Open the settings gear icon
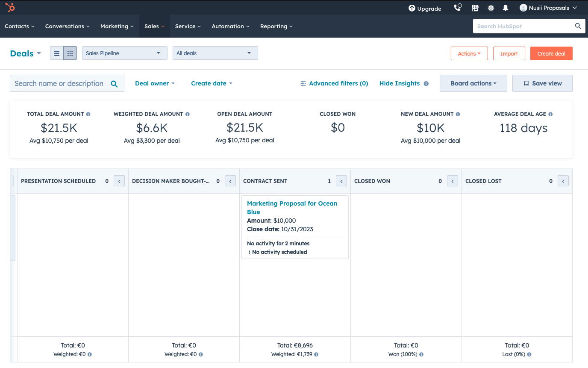The image size is (588, 368). (x=491, y=8)
